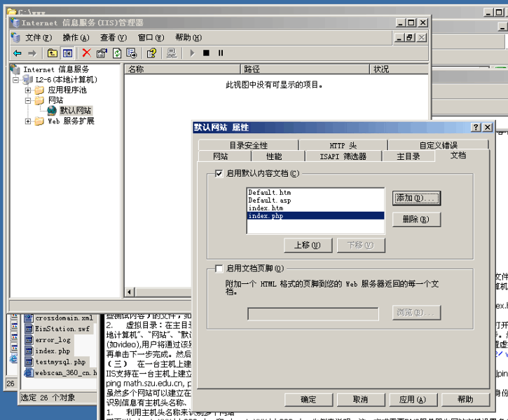Open Properties via toolbar icon
The height and width of the screenshot is (420, 508).
[102, 53]
